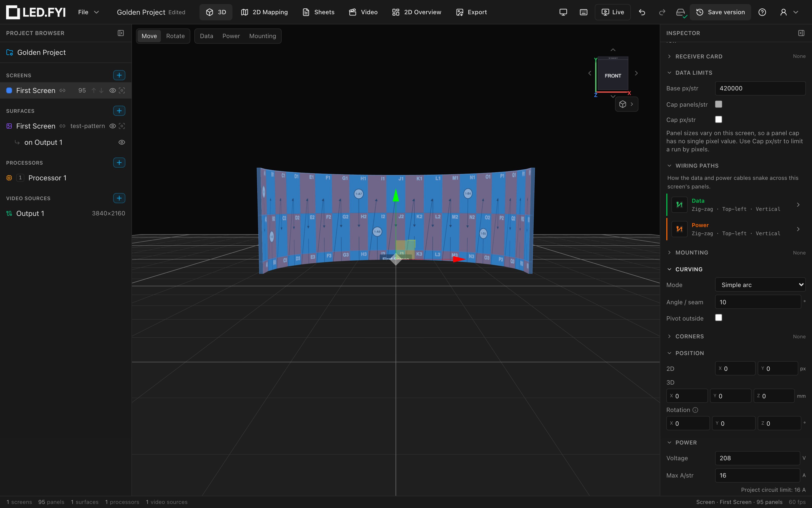This screenshot has width=812, height=508.
Task: Open the user account dropdown
Action: [789, 12]
